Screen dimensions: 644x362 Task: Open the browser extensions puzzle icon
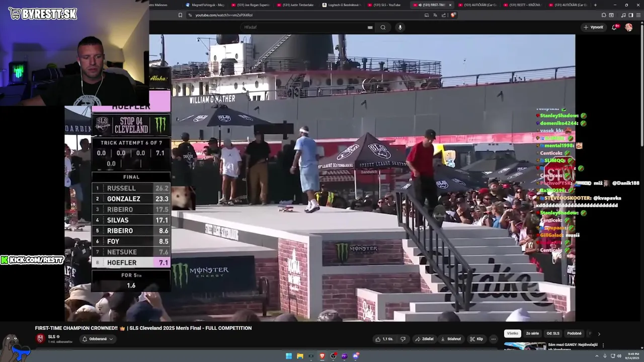[x=604, y=15]
